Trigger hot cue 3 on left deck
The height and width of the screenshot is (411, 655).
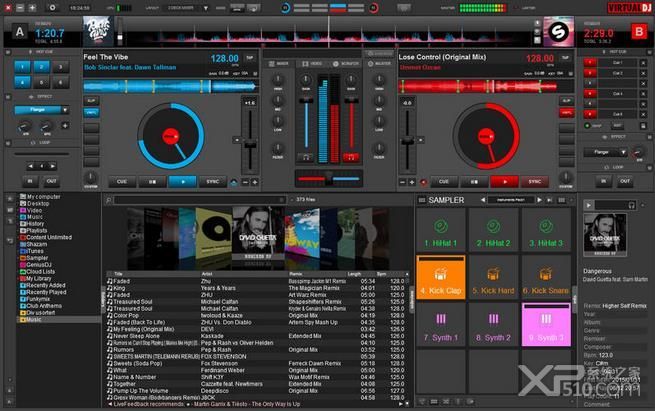pos(61,67)
